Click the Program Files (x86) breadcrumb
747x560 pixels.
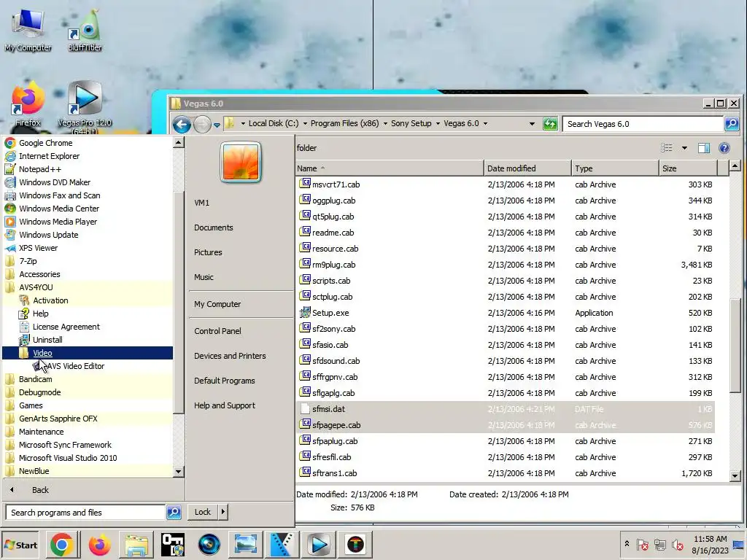(345, 123)
